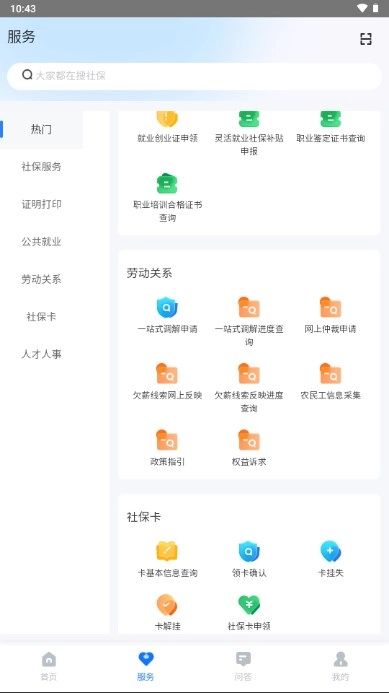
Task: Tap the 服务 page title
Action: [x=21, y=36]
